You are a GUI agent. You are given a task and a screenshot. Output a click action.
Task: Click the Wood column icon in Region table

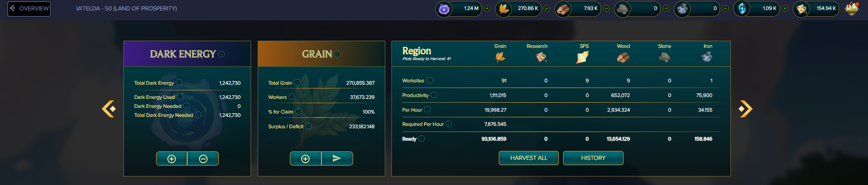coord(623,57)
